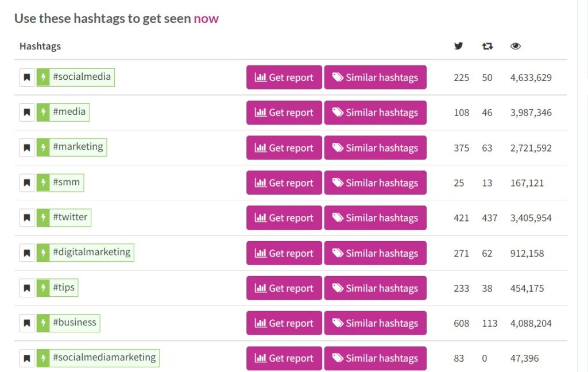Click the retweet icon in the table header

(x=487, y=46)
